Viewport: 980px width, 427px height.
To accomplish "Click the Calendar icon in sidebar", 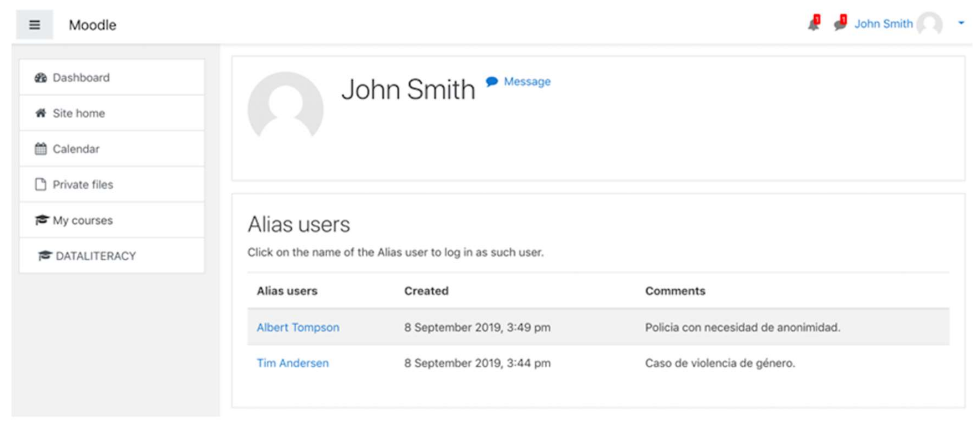I will (x=41, y=149).
